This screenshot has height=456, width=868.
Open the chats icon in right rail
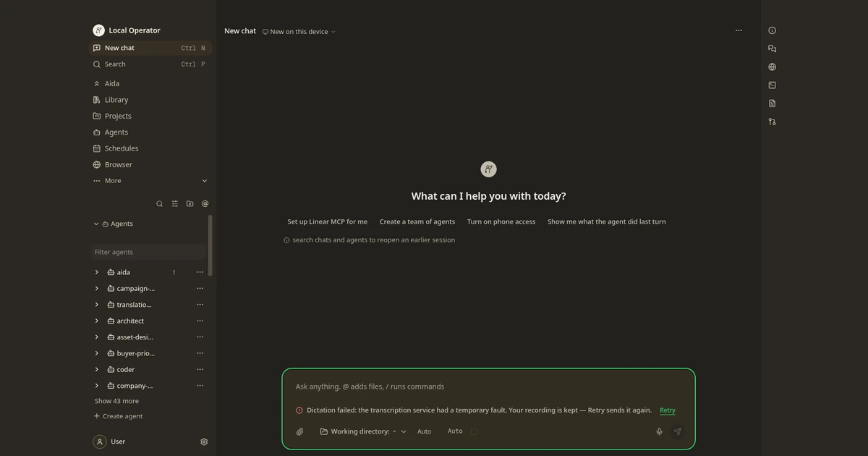tap(772, 48)
